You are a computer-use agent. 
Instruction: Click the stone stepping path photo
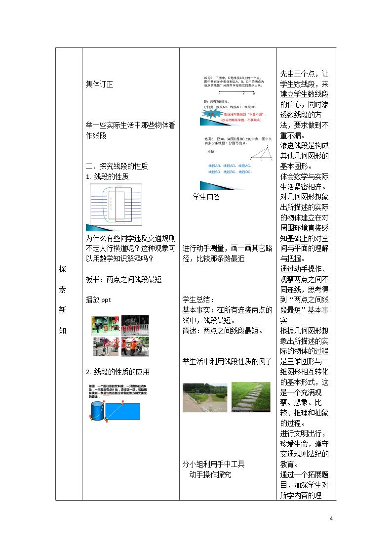coord(251,397)
